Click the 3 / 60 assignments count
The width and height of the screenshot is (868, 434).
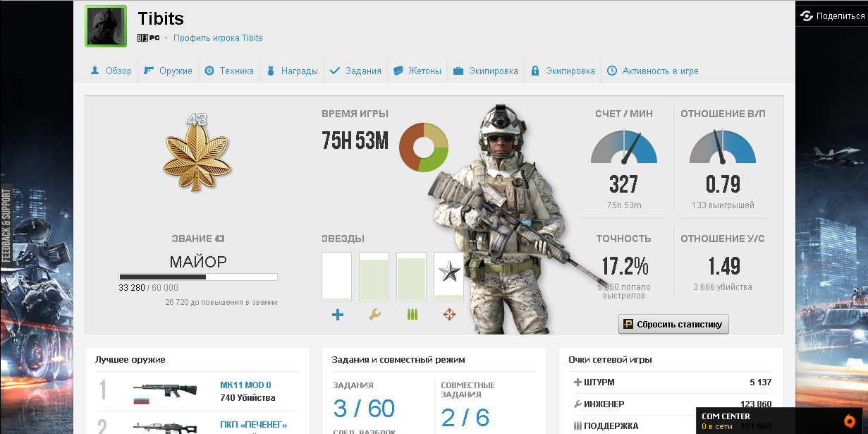[364, 409]
